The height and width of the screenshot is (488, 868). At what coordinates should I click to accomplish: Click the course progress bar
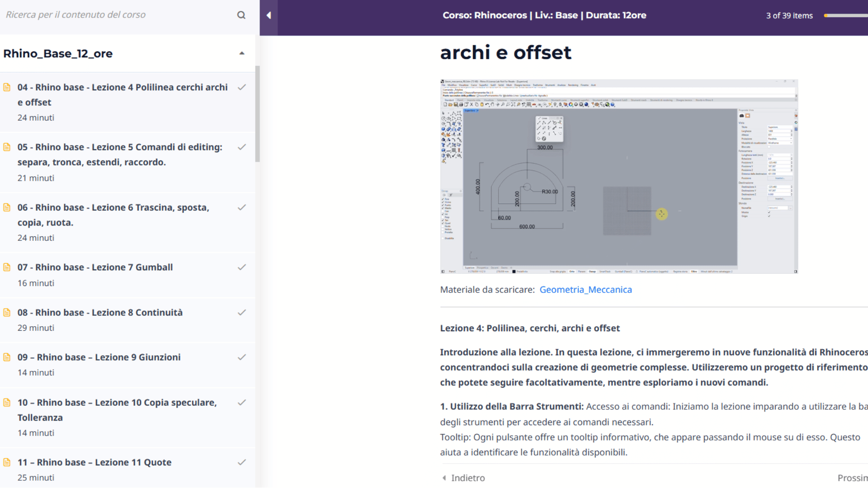[846, 15]
